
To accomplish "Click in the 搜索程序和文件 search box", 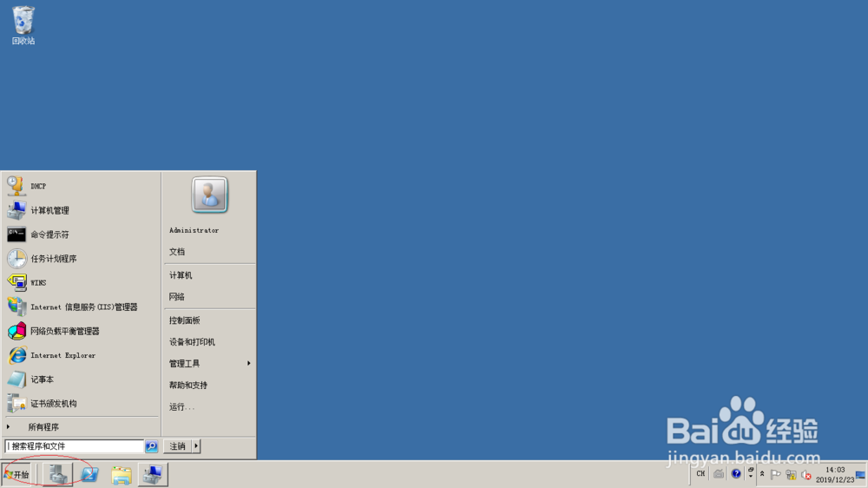I will coord(75,446).
